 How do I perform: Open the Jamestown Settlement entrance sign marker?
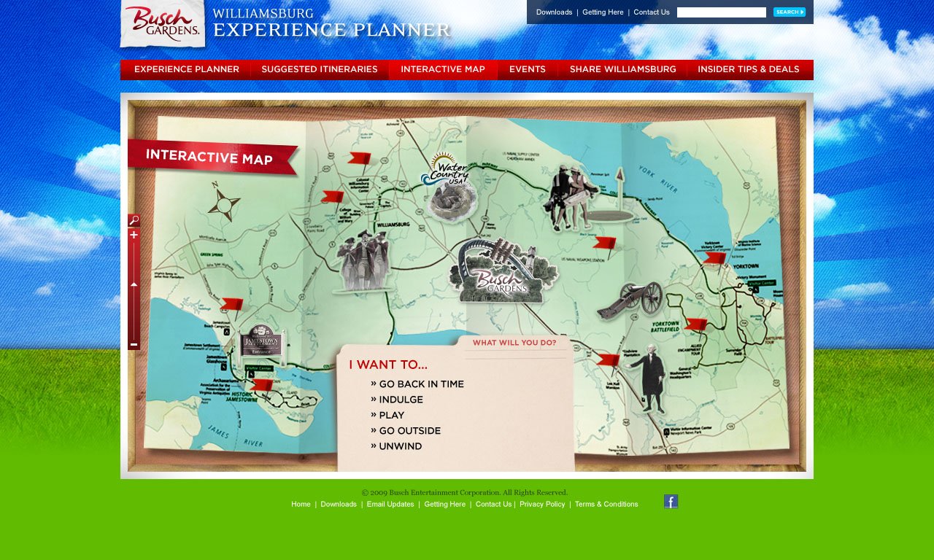260,344
